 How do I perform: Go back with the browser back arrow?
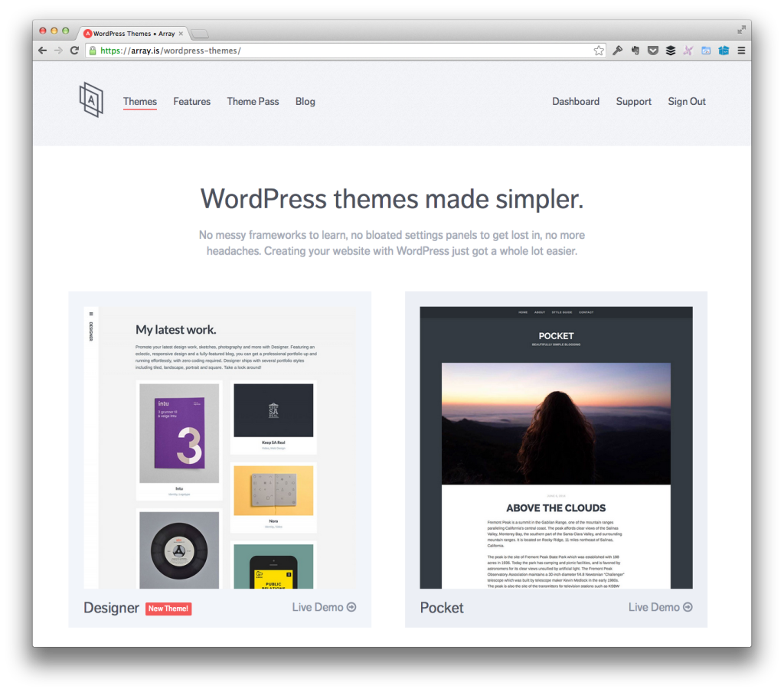(x=43, y=51)
